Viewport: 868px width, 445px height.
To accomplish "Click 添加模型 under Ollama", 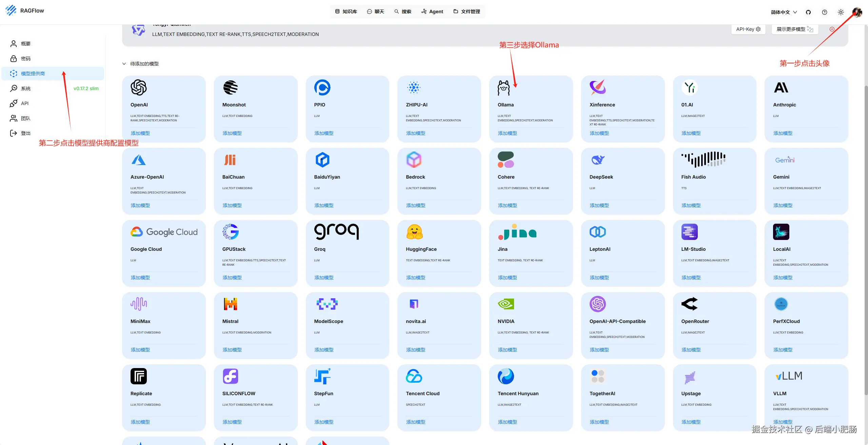I will click(x=507, y=133).
